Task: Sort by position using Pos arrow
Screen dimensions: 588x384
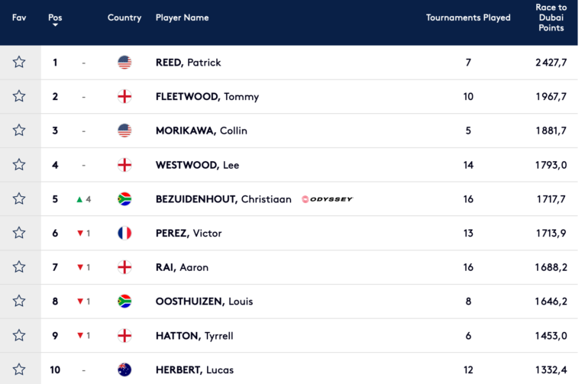Action: 55,25
